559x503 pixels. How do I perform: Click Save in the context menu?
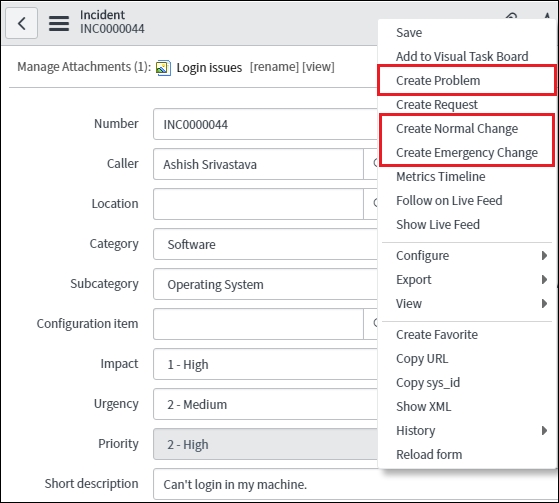click(x=409, y=32)
